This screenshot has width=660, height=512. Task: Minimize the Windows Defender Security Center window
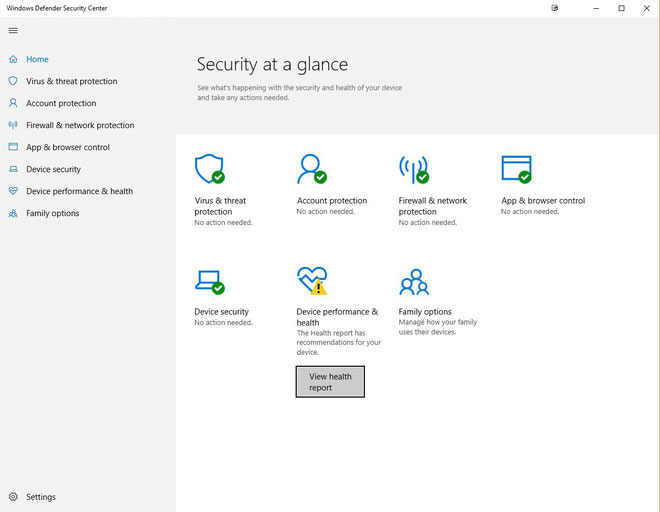[x=596, y=8]
